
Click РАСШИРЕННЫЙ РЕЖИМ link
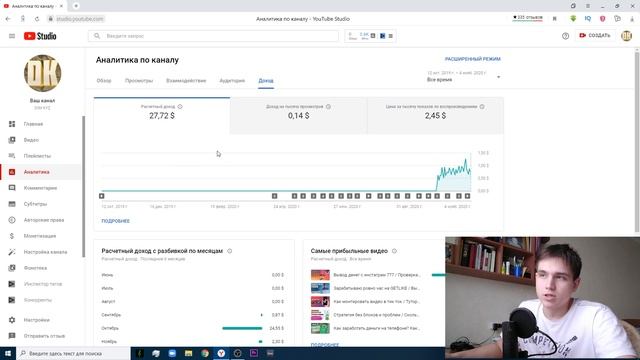pyautogui.click(x=473, y=59)
